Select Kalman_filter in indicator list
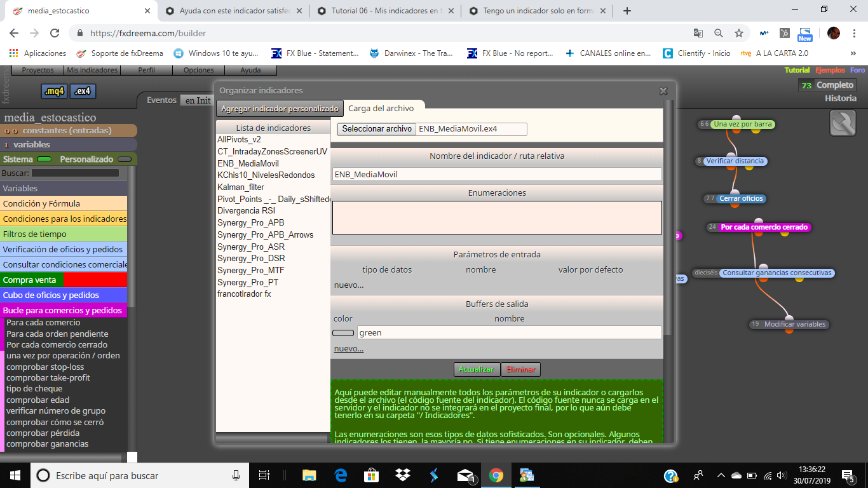Image resolution: width=868 pixels, height=488 pixels. click(241, 187)
